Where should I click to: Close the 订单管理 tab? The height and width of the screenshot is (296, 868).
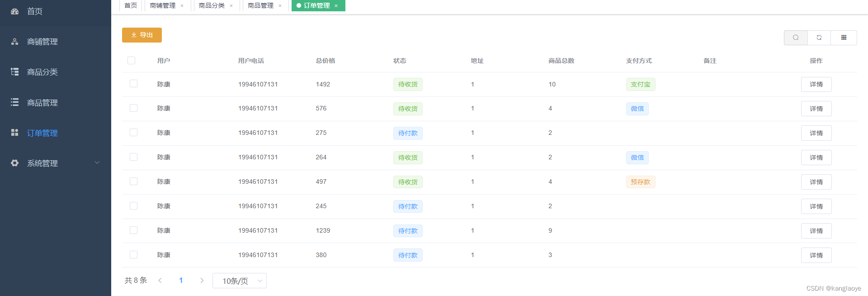pos(336,6)
